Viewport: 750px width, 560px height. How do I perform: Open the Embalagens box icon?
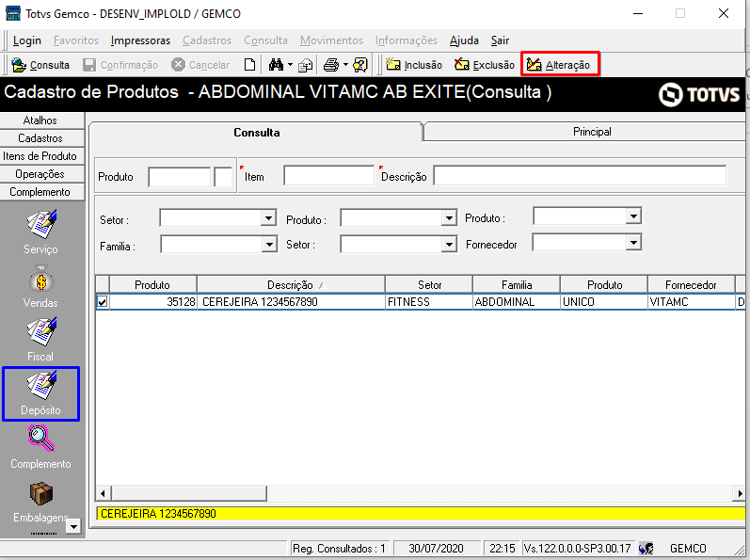pyautogui.click(x=40, y=503)
